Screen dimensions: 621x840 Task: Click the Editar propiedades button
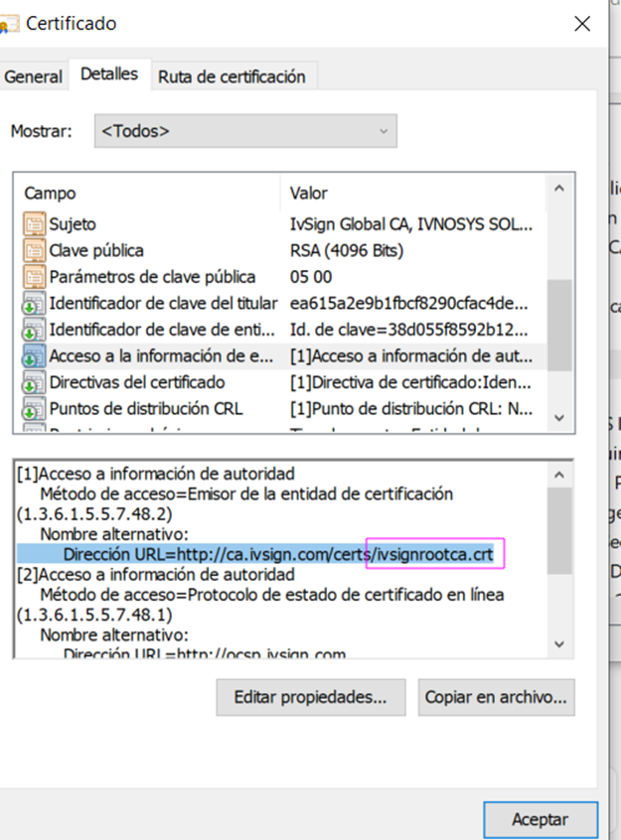(310, 697)
